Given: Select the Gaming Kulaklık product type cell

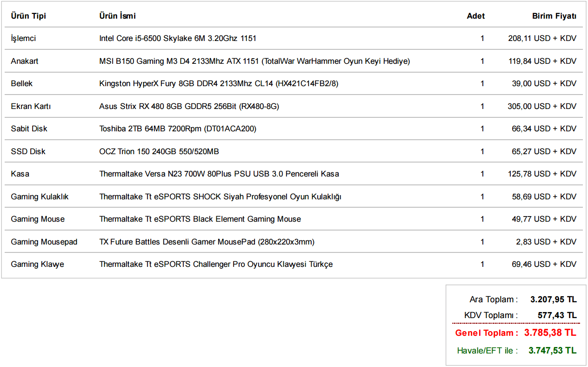Looking at the screenshot, I should (40, 197).
